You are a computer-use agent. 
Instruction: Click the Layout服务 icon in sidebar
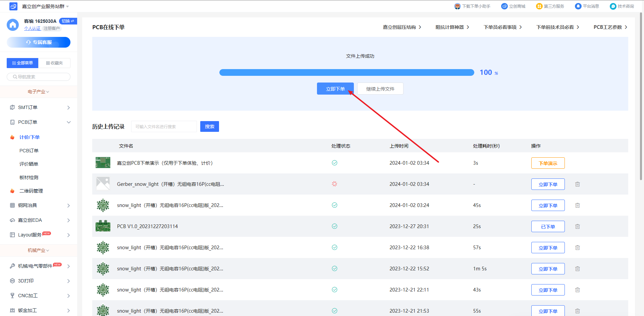(x=12, y=235)
